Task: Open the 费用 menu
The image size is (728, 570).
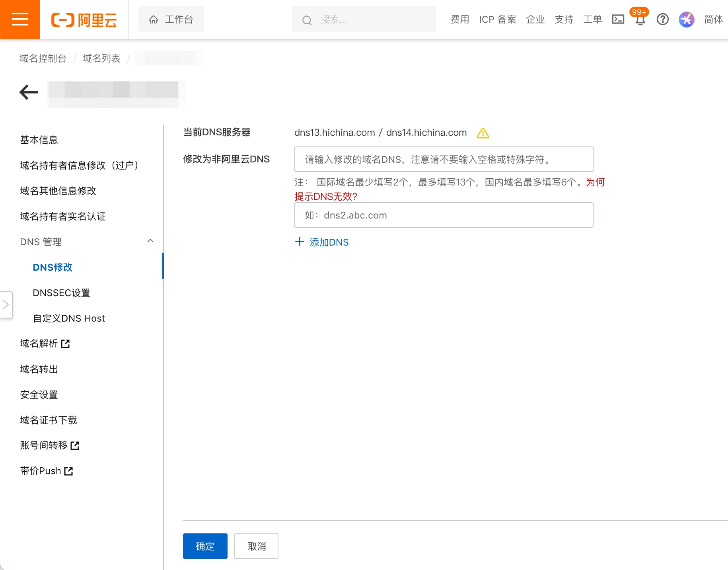Action: click(x=460, y=19)
